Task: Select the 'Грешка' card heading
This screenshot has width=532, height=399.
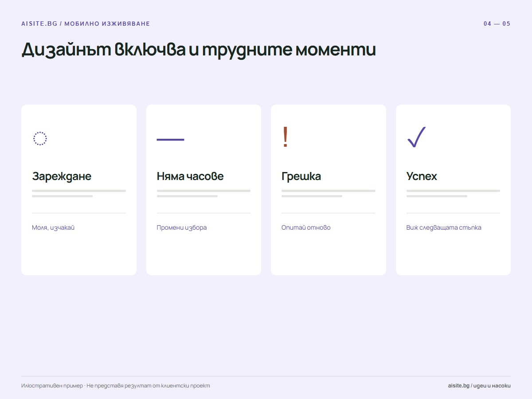Action: [301, 176]
